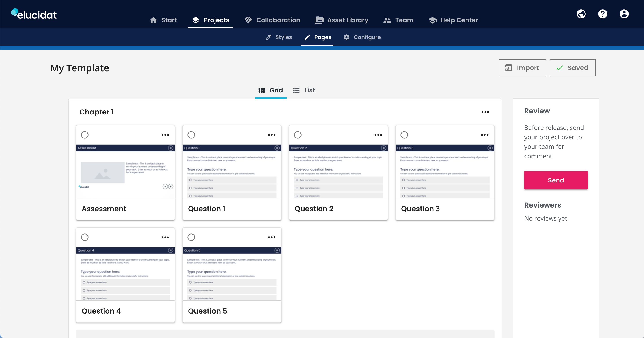Viewport: 644px width, 338px height.
Task: Click the Question 2 card title text
Action: (x=314, y=209)
